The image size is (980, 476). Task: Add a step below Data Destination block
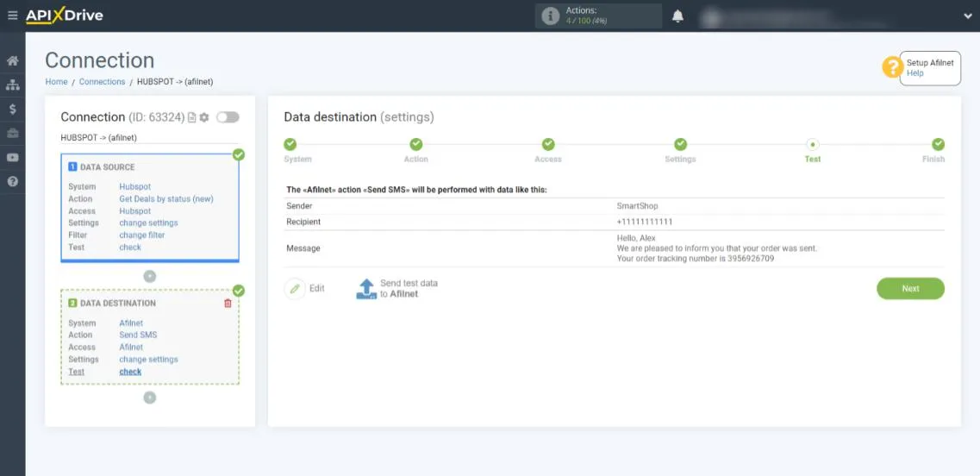point(150,398)
